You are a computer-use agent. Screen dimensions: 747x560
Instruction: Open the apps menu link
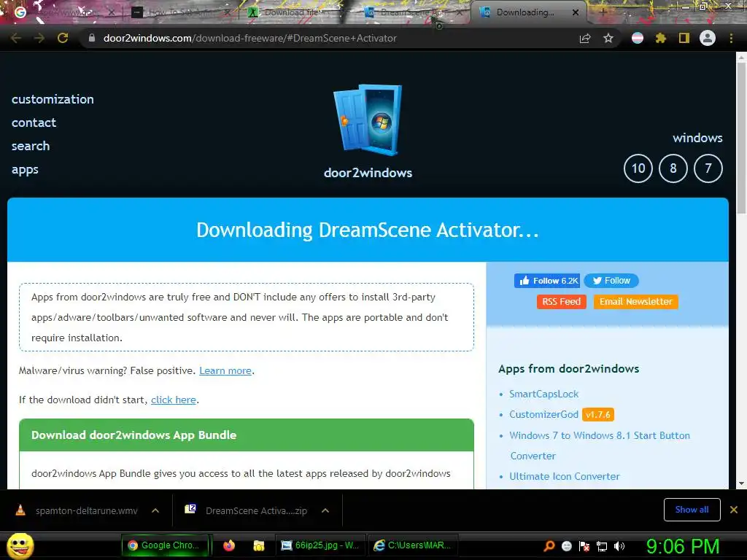tap(25, 169)
